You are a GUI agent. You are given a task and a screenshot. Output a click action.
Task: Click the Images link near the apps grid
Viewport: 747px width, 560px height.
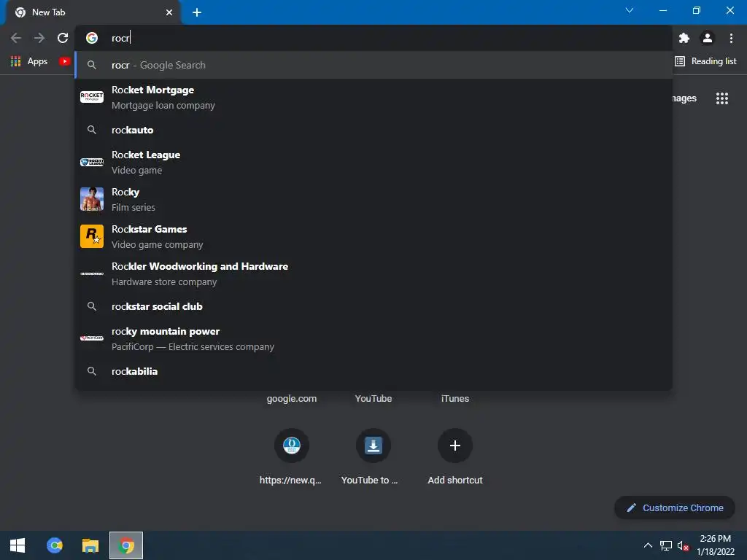684,98
